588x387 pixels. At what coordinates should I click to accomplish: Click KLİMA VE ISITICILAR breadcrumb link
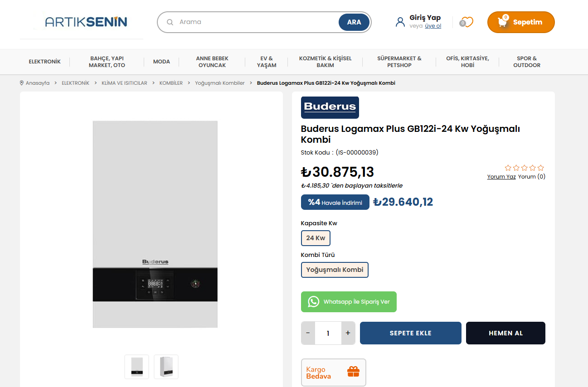124,83
